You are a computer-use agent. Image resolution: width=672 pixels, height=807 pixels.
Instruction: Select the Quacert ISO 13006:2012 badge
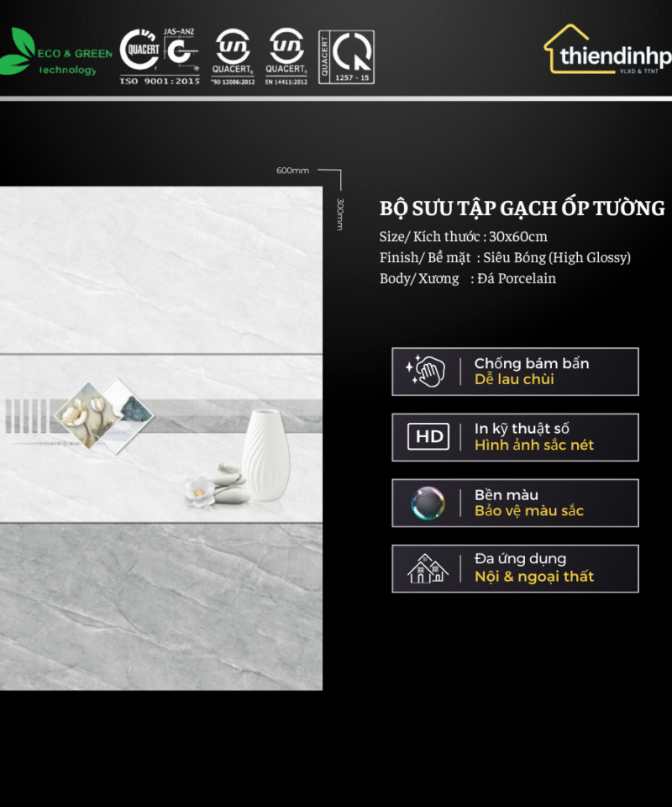(232, 55)
